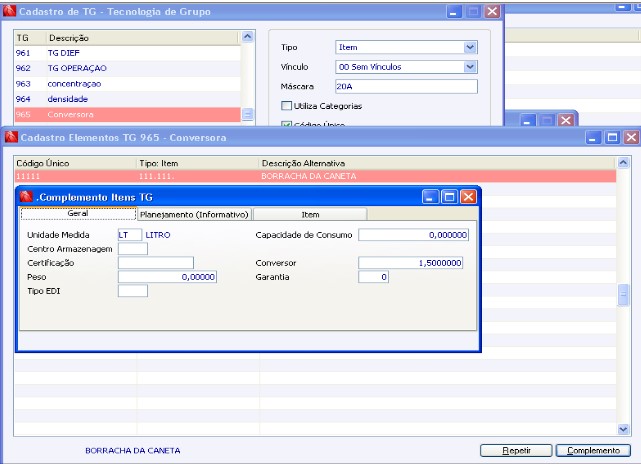Click the elements list scrollbar thumb
Viewport: 641px width, 464px height.
coord(623,295)
